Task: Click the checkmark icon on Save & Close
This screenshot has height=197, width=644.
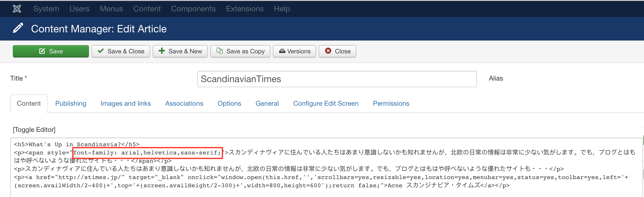Action: pos(101,51)
